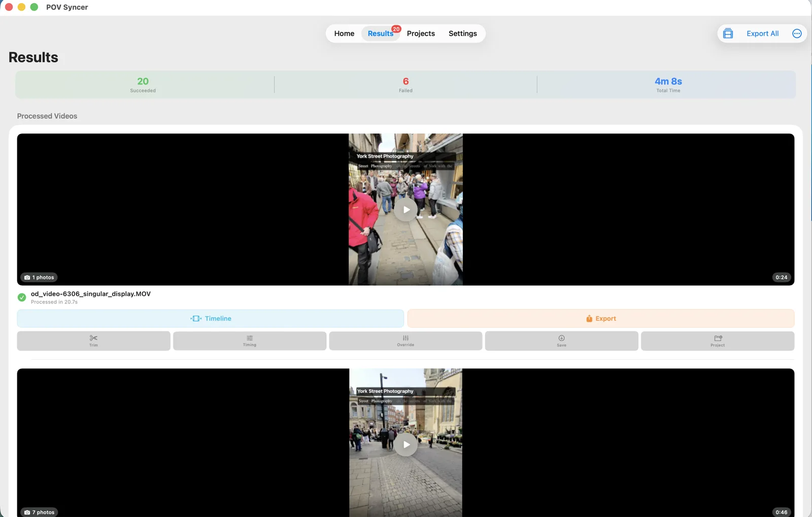The image size is (812, 517).
Task: Click the 20 Succeeded statistic
Action: [143, 84]
